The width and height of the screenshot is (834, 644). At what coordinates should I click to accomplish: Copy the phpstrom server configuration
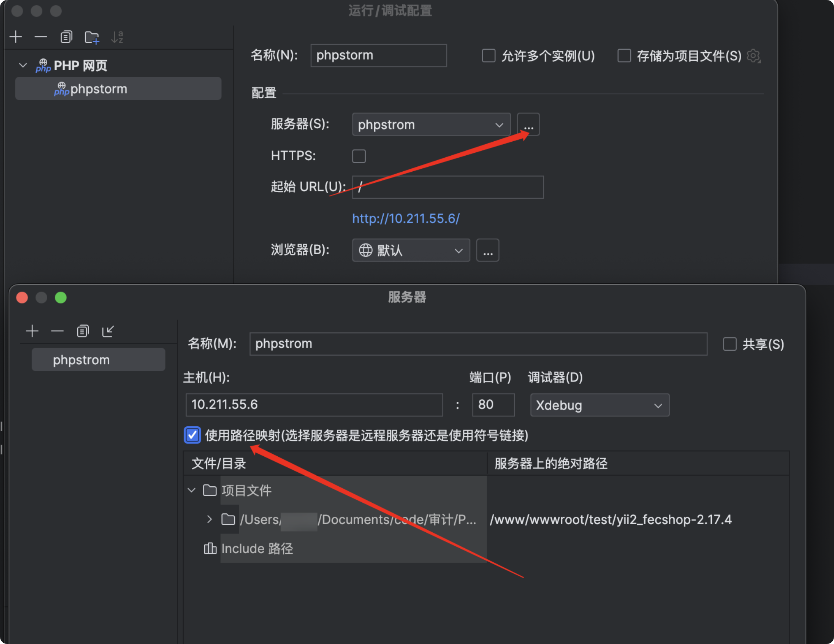pyautogui.click(x=83, y=331)
